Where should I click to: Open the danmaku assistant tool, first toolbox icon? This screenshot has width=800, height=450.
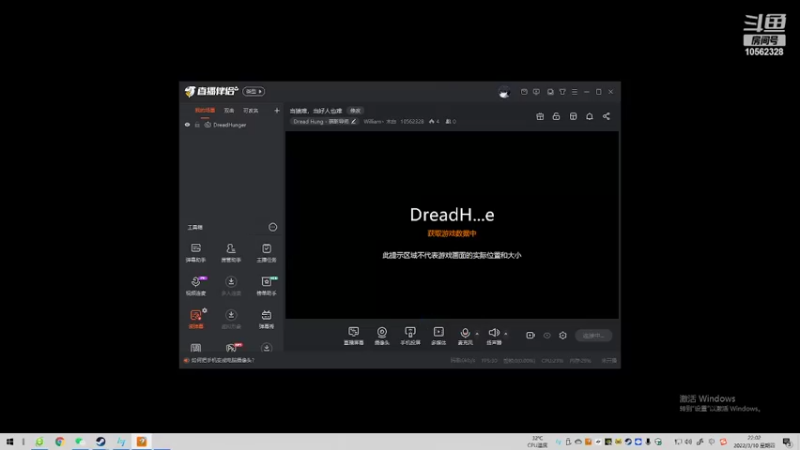(x=196, y=252)
